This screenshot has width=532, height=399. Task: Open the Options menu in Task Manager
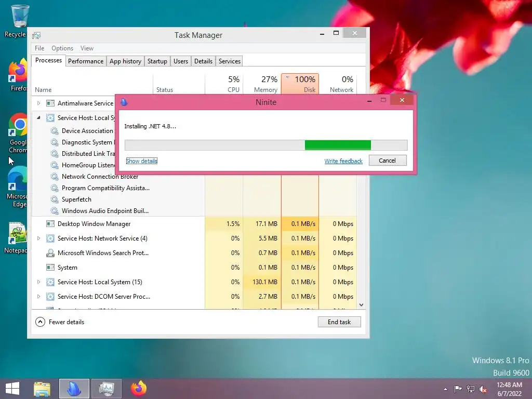click(x=62, y=48)
